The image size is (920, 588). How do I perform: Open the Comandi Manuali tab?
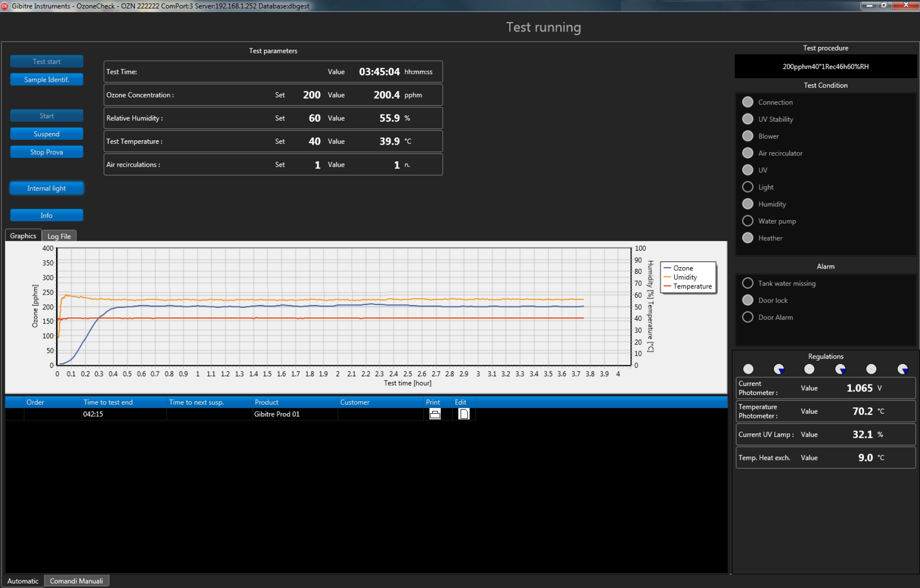[76, 581]
